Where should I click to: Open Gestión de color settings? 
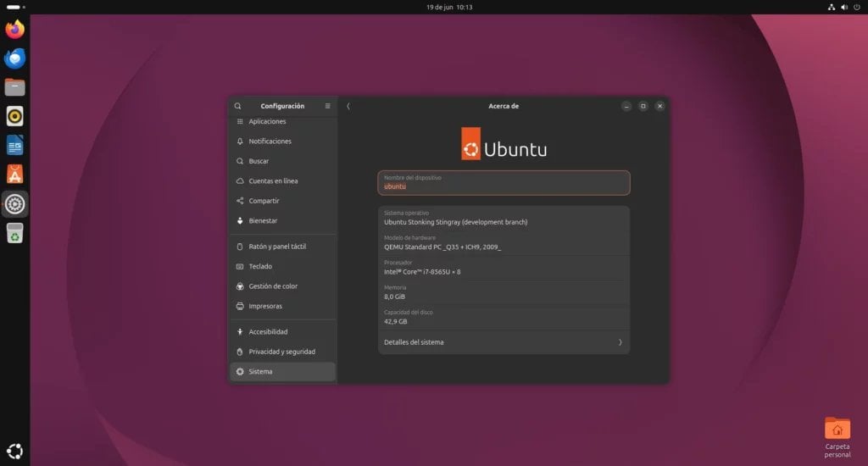[282, 286]
